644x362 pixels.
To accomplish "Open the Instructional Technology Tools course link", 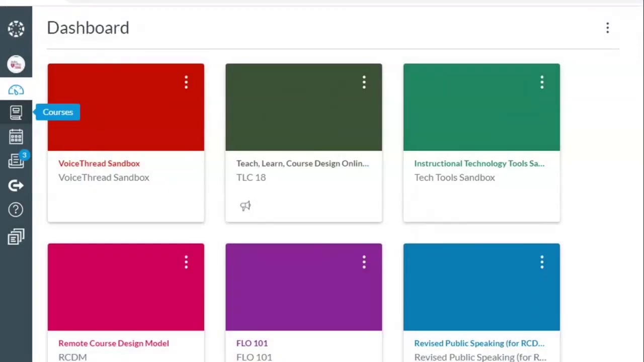I will [x=479, y=163].
